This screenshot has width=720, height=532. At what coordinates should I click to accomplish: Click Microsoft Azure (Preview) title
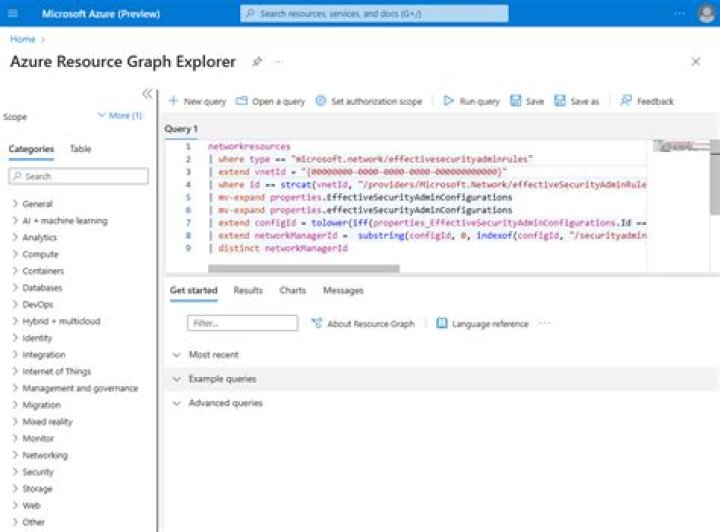pyautogui.click(x=101, y=14)
